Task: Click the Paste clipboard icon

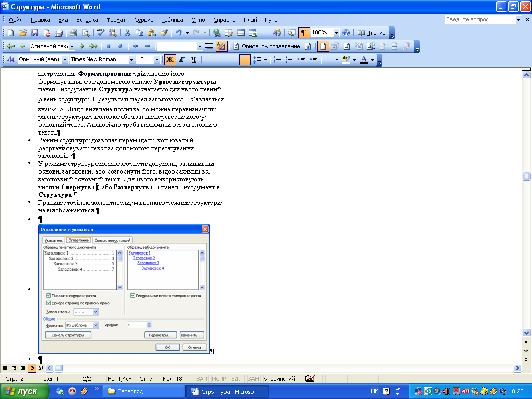Action: point(151,33)
